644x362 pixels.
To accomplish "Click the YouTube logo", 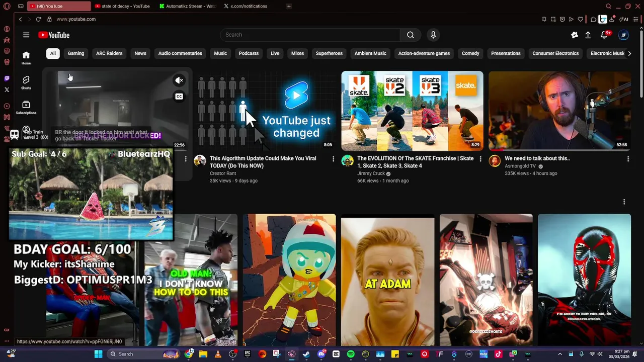I will coord(54,35).
